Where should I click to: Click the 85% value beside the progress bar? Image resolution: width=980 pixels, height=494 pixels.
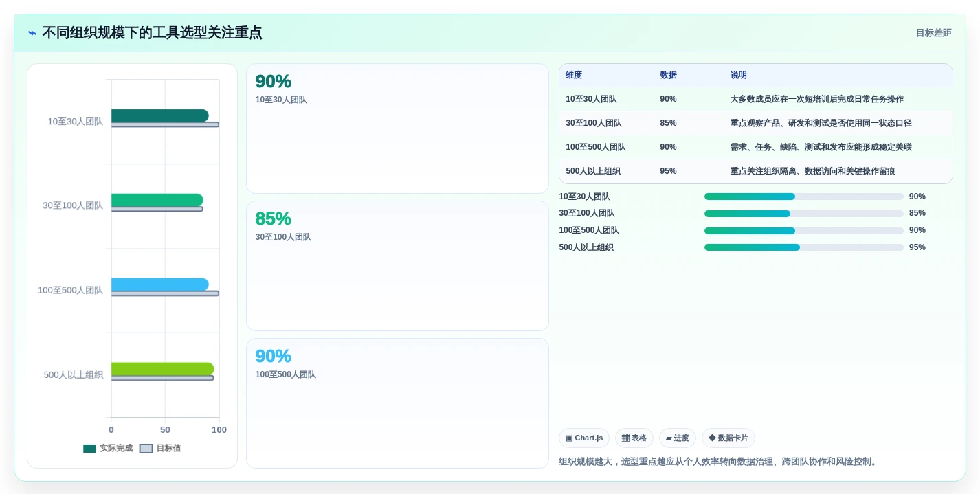click(x=917, y=213)
